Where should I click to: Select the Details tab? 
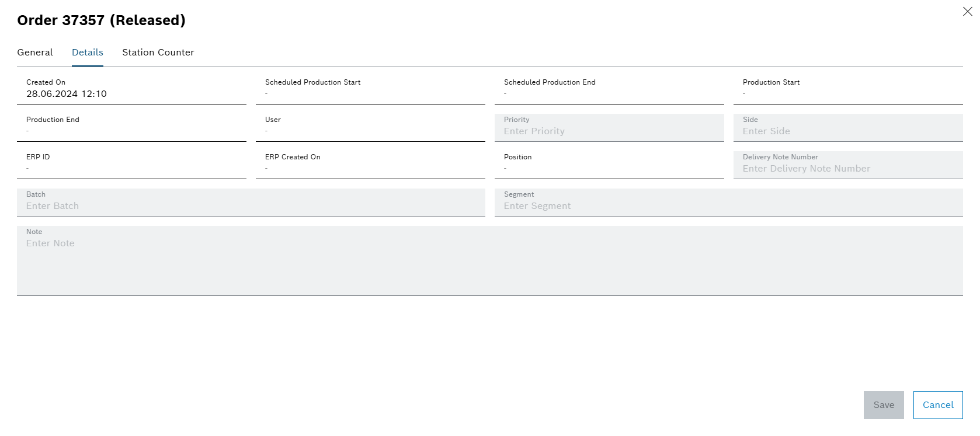point(88,53)
